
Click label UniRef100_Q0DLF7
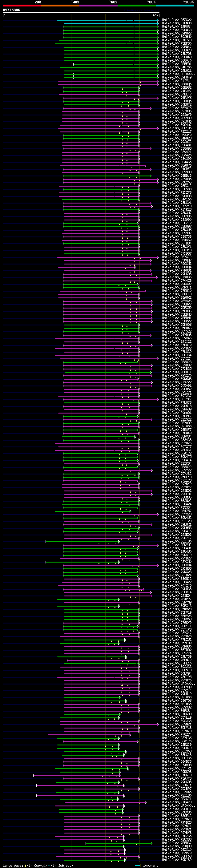click(176, 94)
